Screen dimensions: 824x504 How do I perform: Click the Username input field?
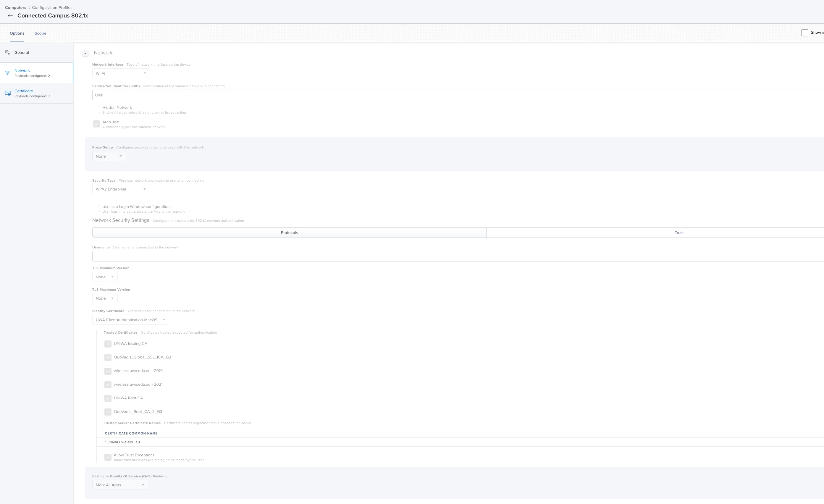pyautogui.click(x=458, y=256)
